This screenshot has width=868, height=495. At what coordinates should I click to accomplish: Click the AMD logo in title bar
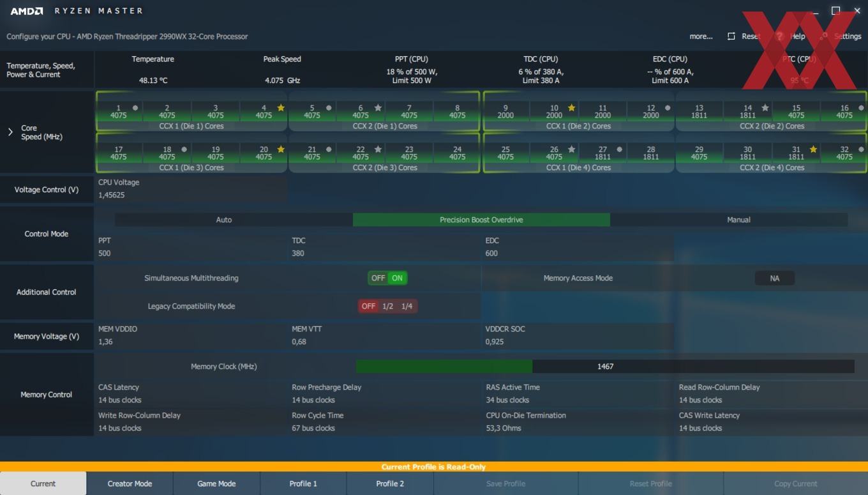(27, 11)
